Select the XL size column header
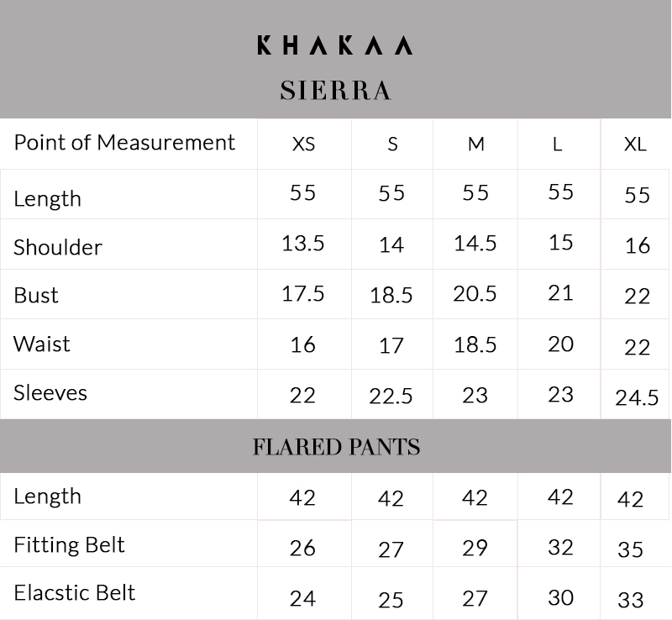672x620 pixels. click(x=635, y=144)
